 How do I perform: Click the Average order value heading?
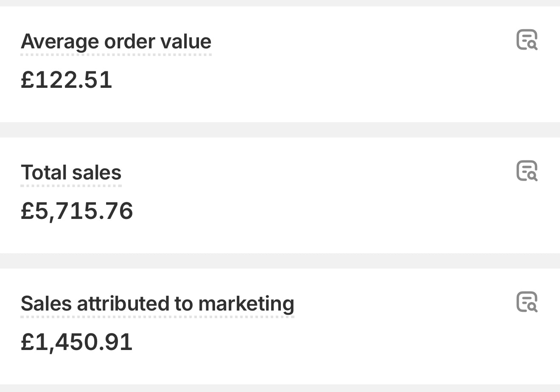point(116,42)
